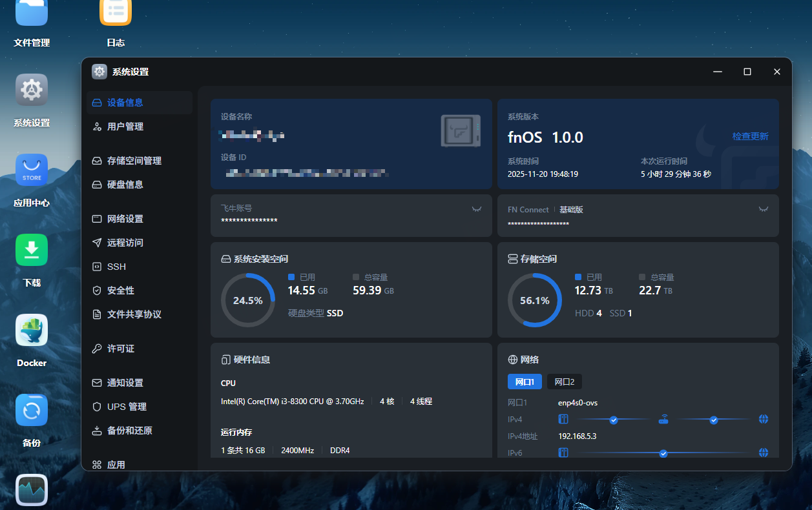
Task: Launch the 下载 download app icon
Action: click(32, 250)
